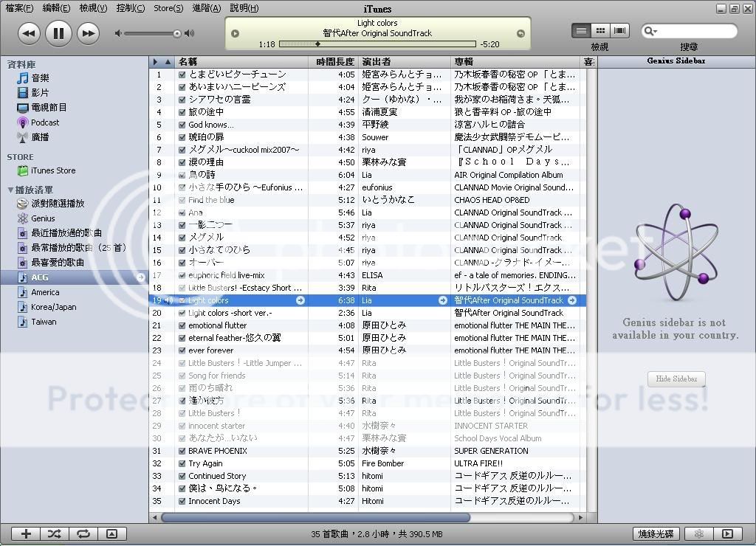Click the pause button

58,32
